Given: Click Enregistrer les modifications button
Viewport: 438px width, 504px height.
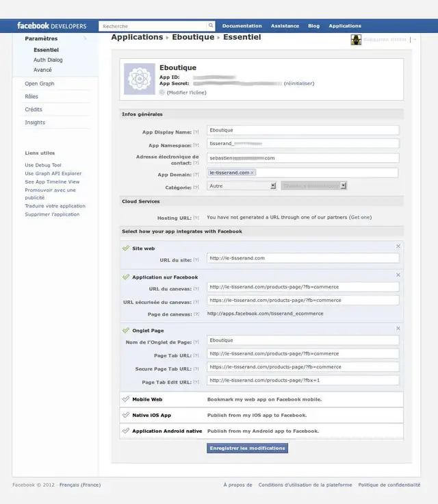Looking at the screenshot, I should click(x=248, y=448).
